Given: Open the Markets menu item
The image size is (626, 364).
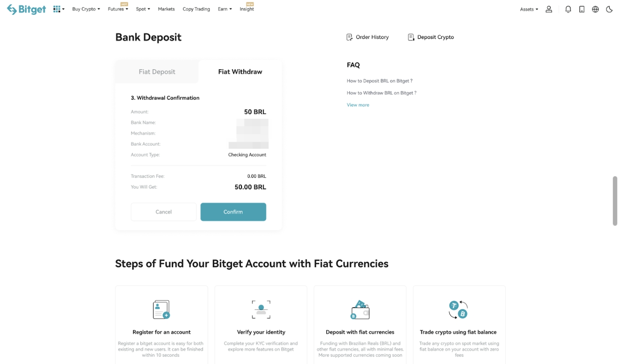Looking at the screenshot, I should [x=166, y=9].
